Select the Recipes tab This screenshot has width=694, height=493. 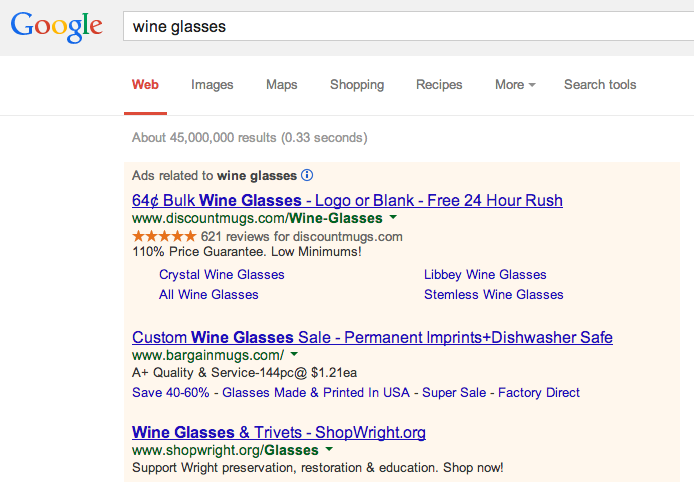439,85
